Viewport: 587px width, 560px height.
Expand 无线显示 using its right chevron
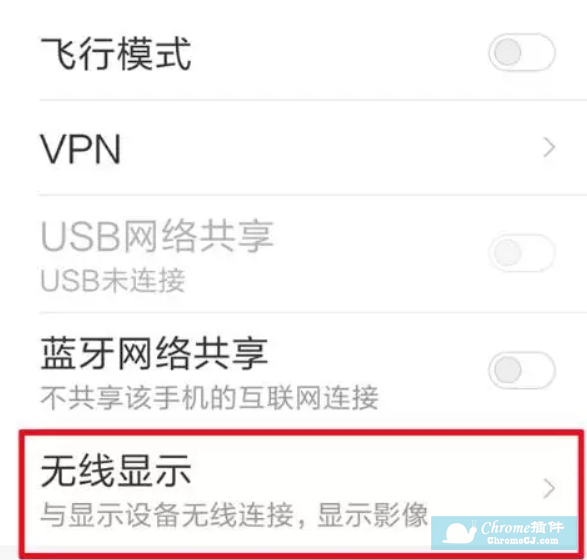[x=549, y=488]
